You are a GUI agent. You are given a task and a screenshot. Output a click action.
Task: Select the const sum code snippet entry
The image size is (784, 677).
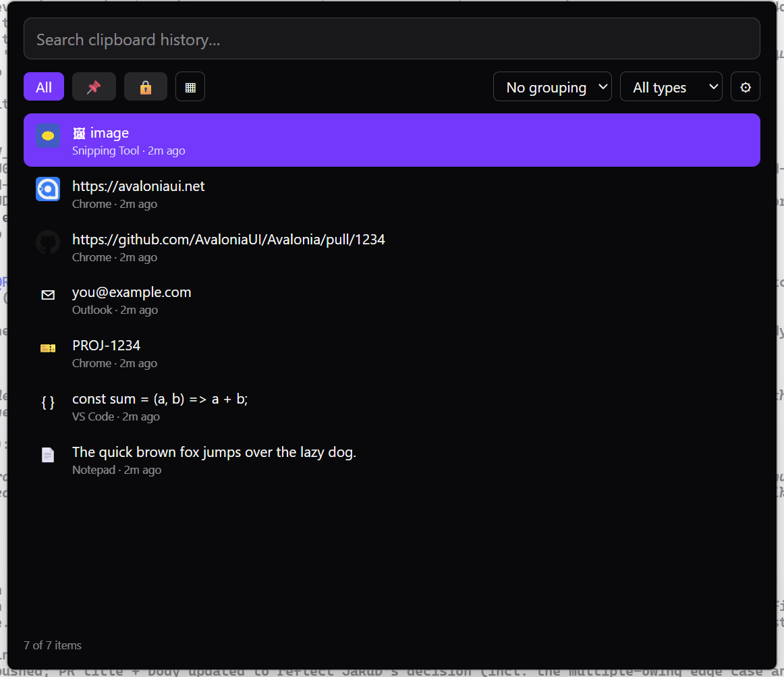[x=391, y=406]
